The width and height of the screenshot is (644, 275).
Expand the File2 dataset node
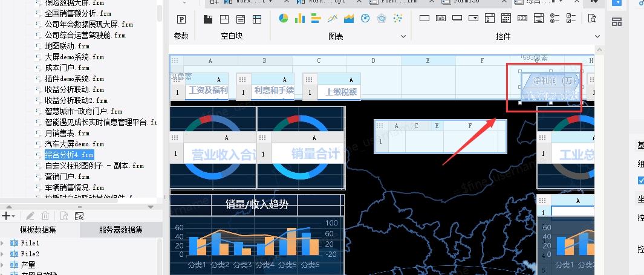[2, 254]
